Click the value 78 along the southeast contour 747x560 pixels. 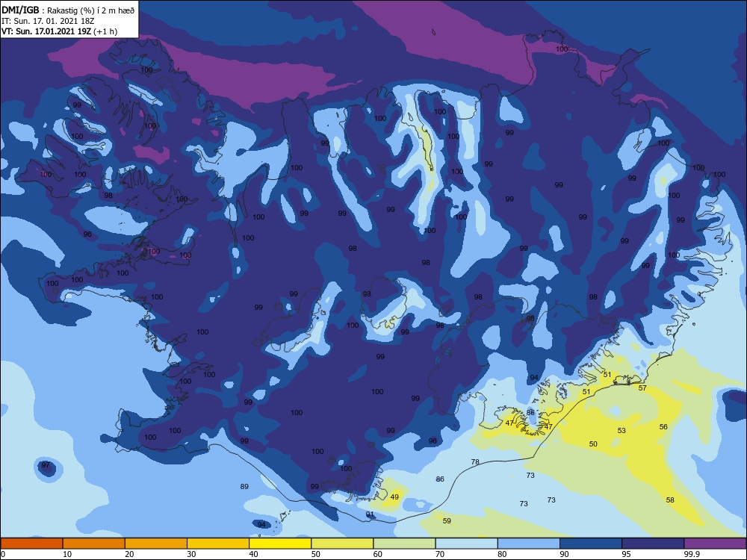tap(475, 462)
